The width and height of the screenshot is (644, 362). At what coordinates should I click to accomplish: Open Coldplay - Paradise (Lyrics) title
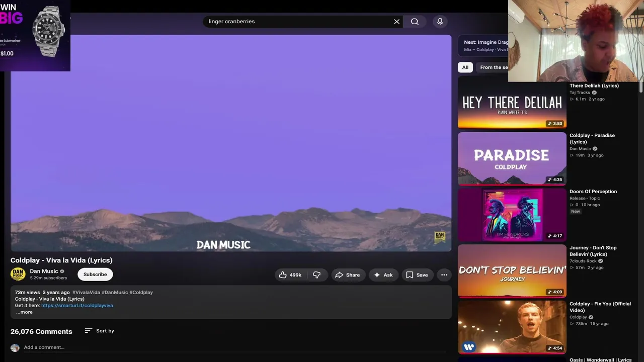pyautogui.click(x=592, y=139)
